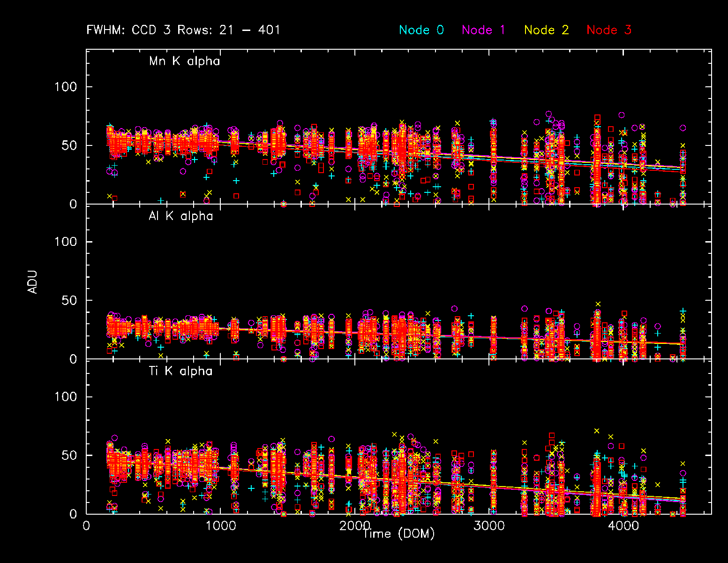Click the FWHM CCD 3 Rows plot title
Image resolution: width=728 pixels, height=563 pixels.
[x=183, y=30]
